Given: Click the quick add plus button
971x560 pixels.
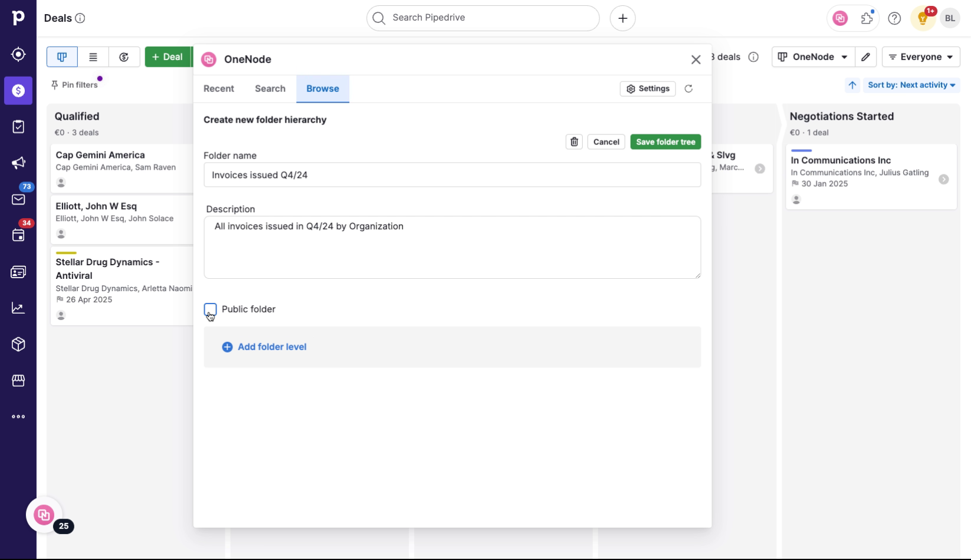Looking at the screenshot, I should pyautogui.click(x=622, y=18).
